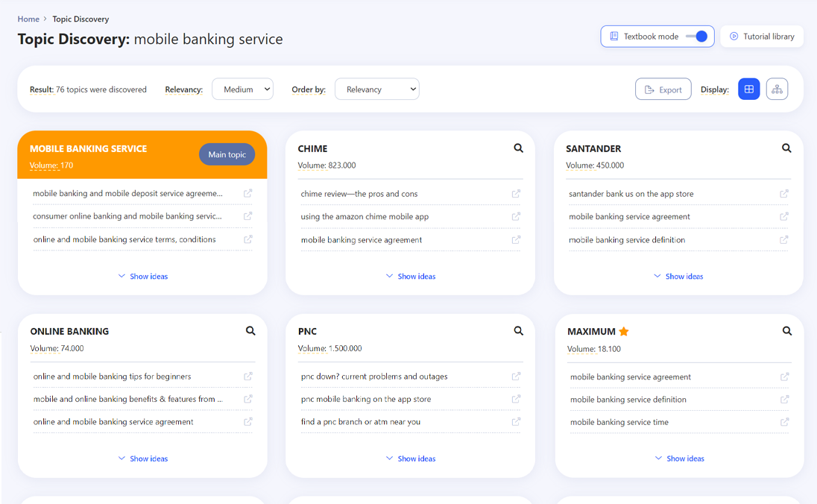Image resolution: width=817 pixels, height=504 pixels.
Task: Open 'pnc mobile banking on the app store' headline
Action: click(366, 399)
